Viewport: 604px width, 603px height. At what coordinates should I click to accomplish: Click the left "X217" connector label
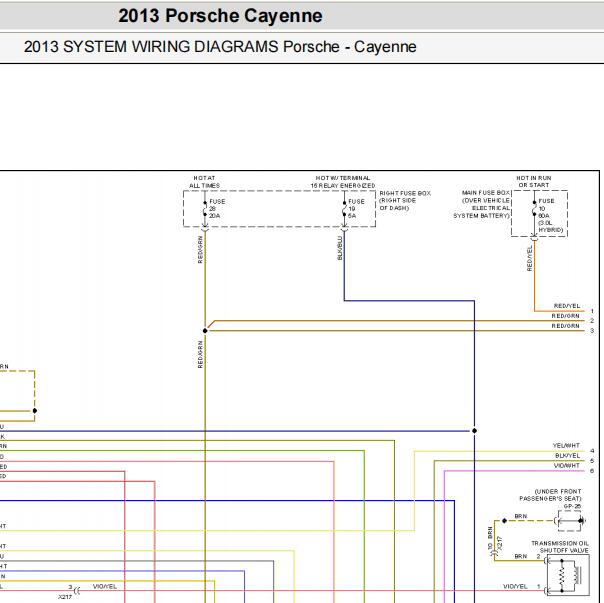click(x=65, y=597)
